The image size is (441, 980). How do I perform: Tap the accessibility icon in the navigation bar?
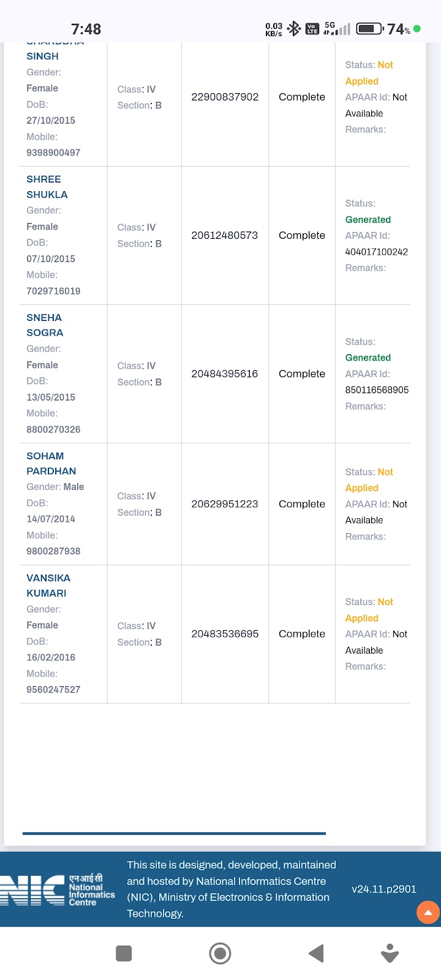click(x=390, y=954)
